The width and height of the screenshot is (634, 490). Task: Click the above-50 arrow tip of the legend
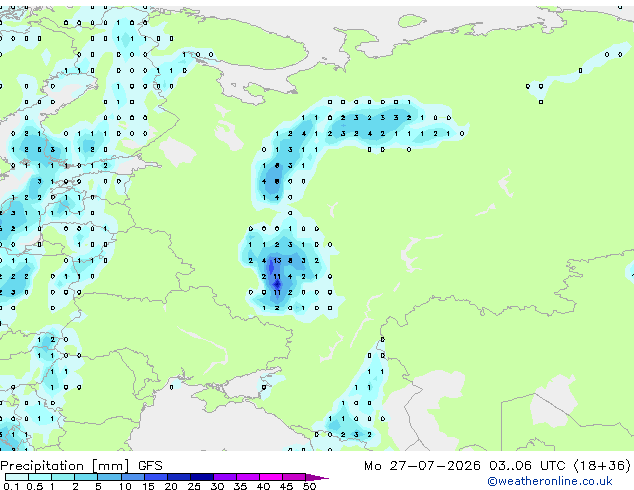pos(317,477)
